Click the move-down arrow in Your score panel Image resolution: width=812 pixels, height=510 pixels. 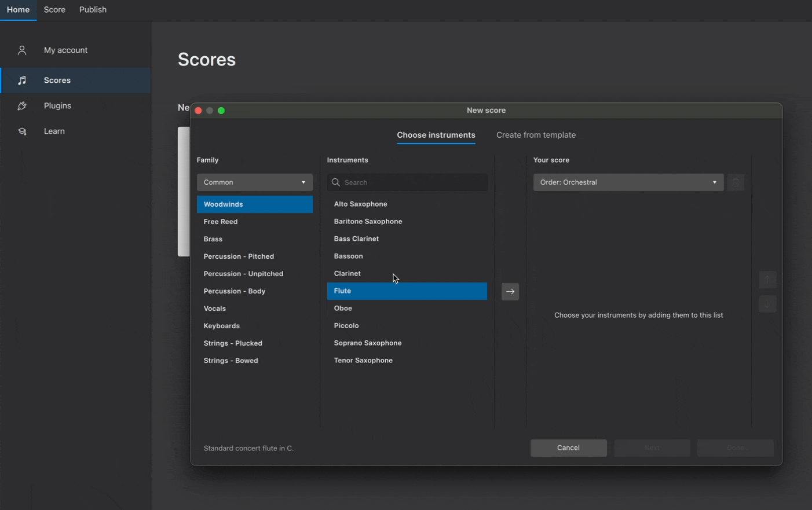pyautogui.click(x=767, y=304)
